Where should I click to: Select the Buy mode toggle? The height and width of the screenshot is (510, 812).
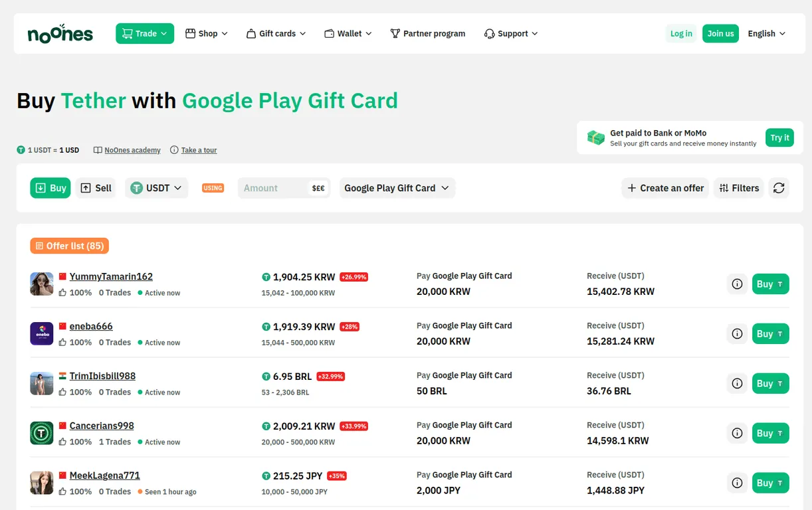(x=51, y=188)
